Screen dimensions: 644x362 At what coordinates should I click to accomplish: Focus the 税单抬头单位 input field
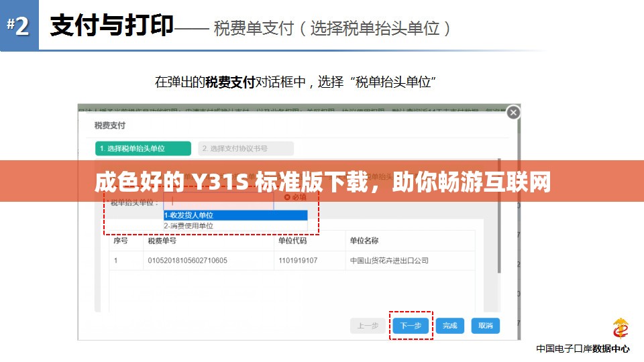pos(219,202)
